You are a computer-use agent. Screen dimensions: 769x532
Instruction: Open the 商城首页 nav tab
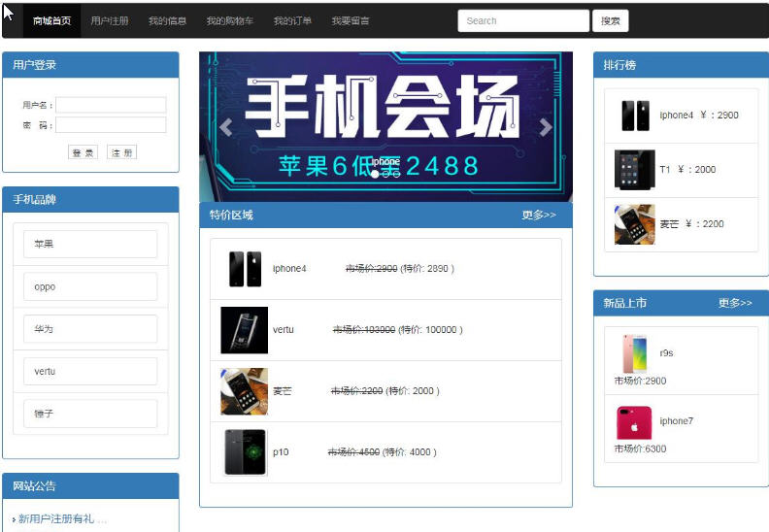pos(52,20)
